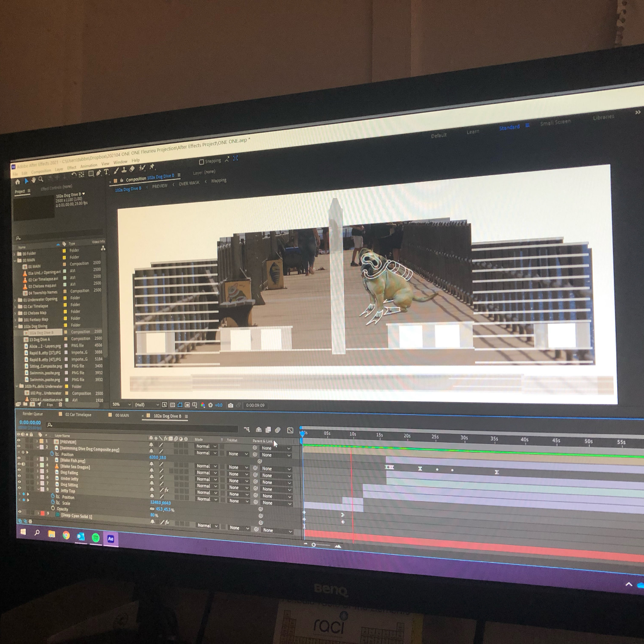Select the Hand tool
The image size is (644, 644).
33,180
